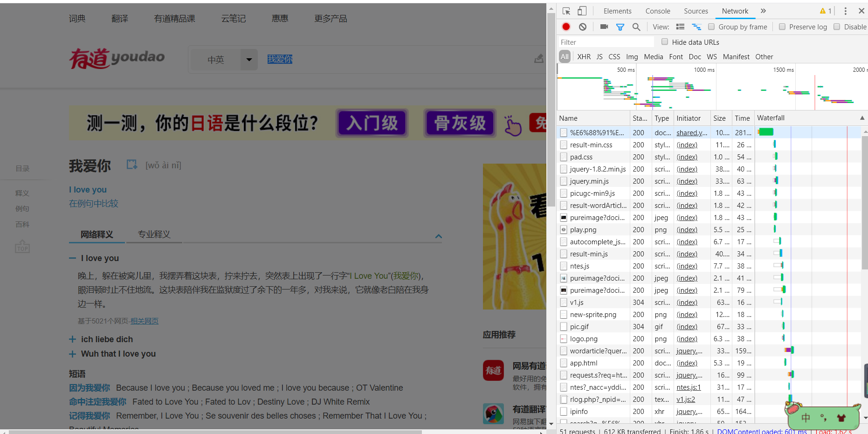Open 词典 in top navigation
Screen dimensions: 868x434
coord(77,19)
